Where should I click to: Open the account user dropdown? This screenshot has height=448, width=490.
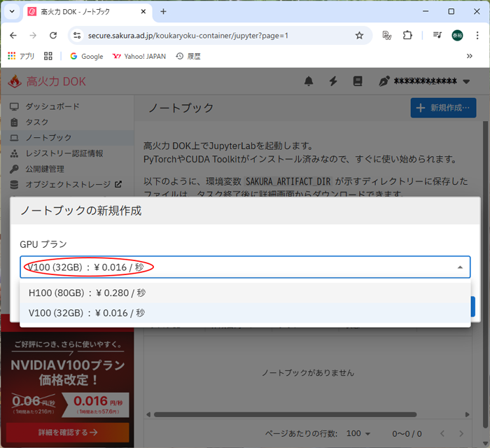click(424, 81)
